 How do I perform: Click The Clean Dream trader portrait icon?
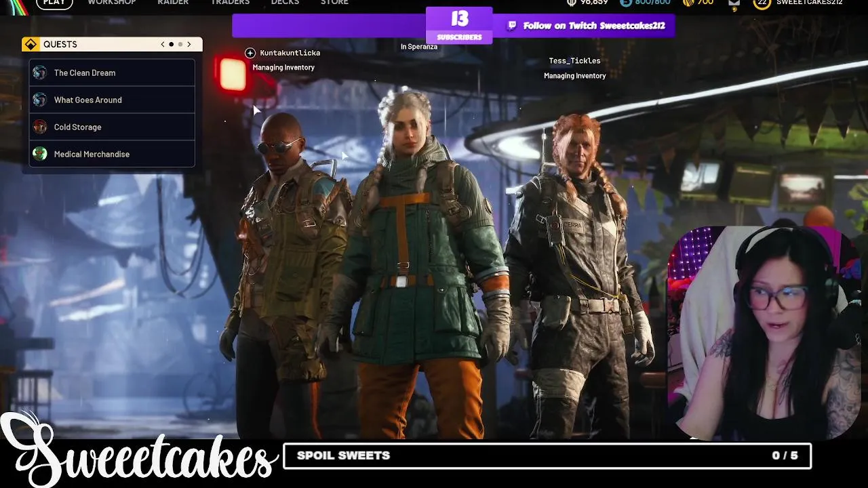coord(40,73)
